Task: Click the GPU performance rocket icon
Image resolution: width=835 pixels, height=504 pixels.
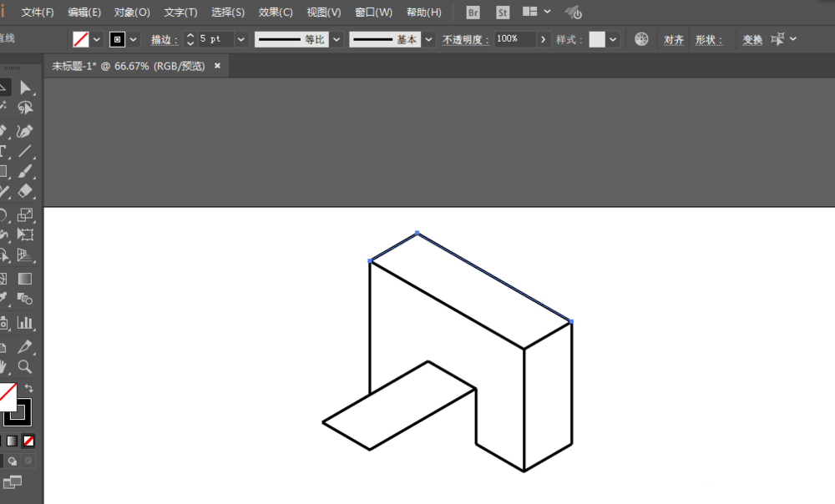Action: (574, 13)
